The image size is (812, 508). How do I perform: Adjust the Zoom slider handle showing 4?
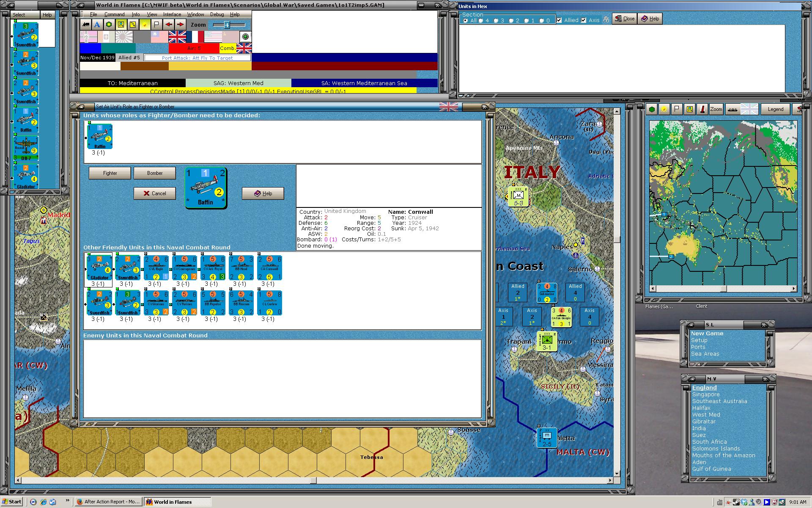coord(227,25)
